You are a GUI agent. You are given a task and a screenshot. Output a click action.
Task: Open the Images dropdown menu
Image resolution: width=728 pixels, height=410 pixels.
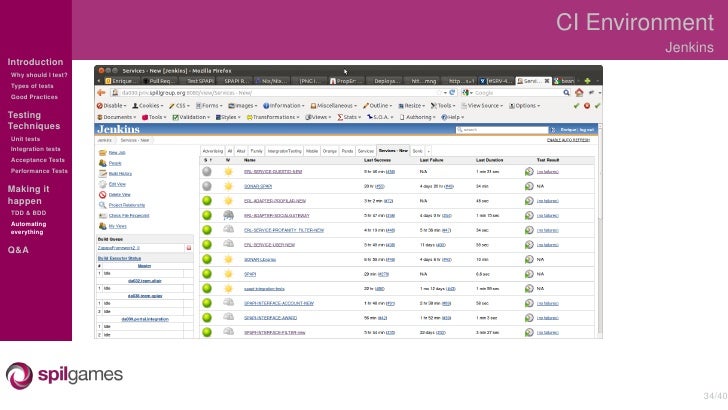point(242,106)
